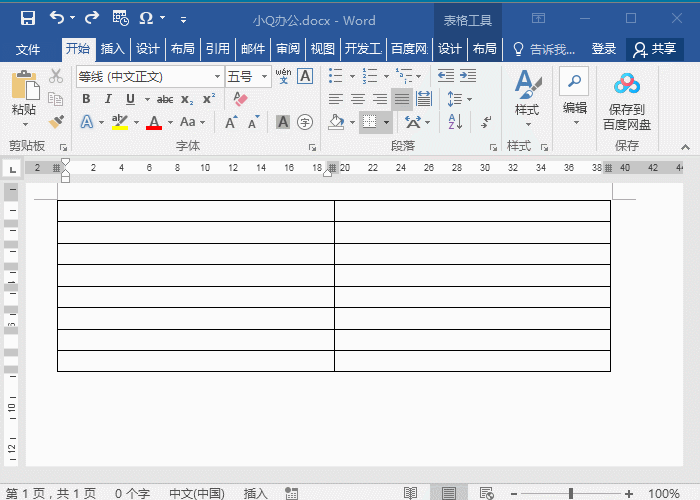Insert enclosed character icon
Screen dimensions: 700x500
click(x=305, y=122)
